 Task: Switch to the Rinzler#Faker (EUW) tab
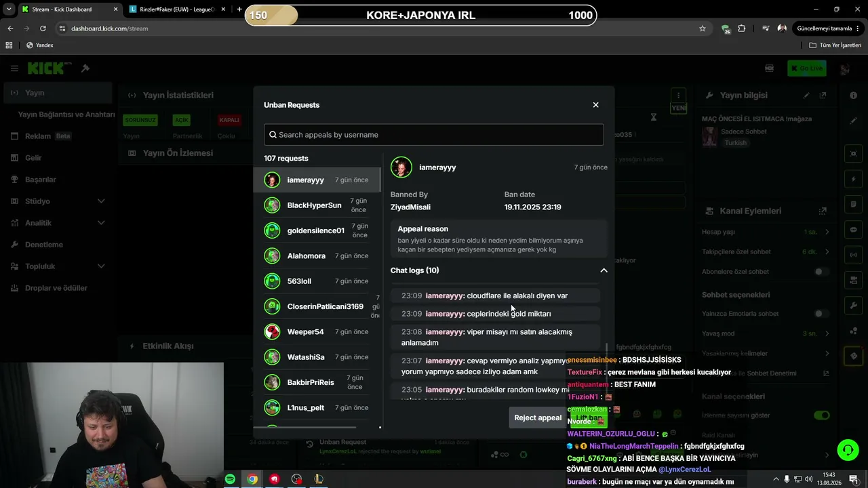tap(178, 9)
